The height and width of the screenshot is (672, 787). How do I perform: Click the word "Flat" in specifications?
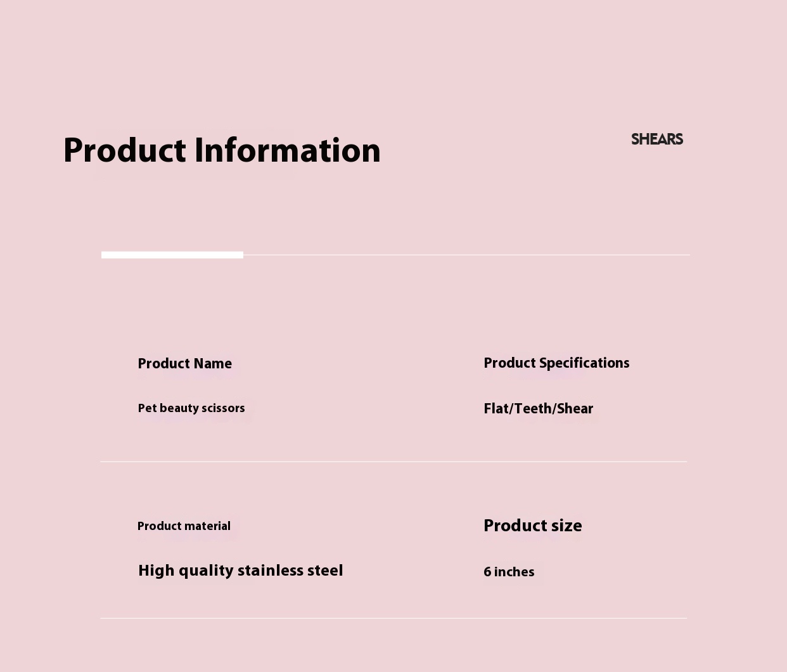[496, 409]
